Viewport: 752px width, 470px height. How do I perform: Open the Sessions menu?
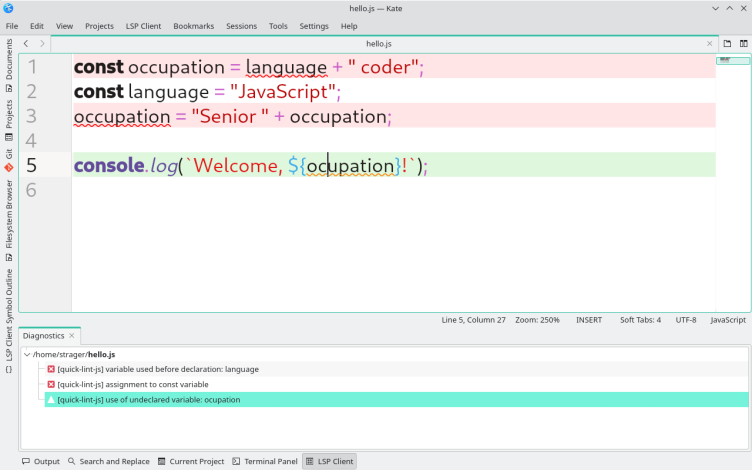[x=241, y=26]
